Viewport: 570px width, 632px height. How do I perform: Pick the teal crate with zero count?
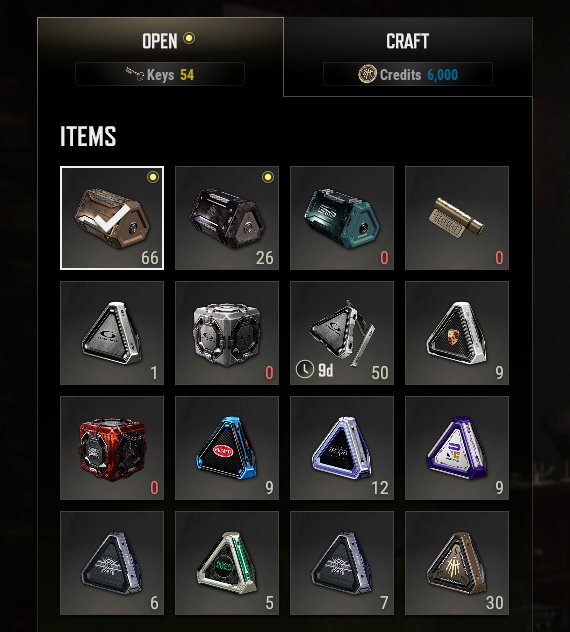(342, 218)
